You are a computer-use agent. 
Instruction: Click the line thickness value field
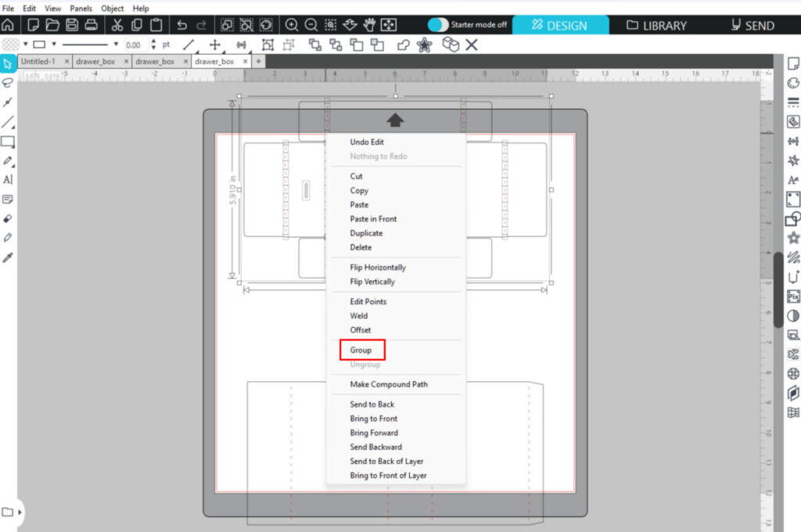[x=135, y=45]
